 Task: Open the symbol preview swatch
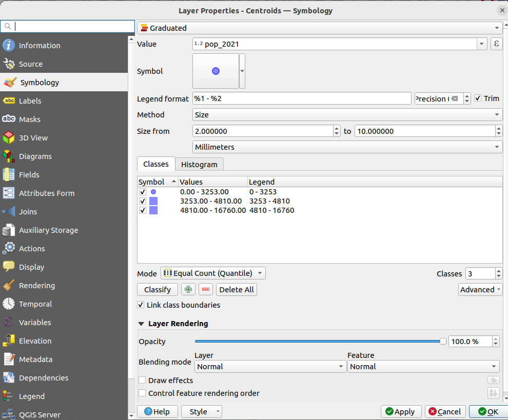pyautogui.click(x=216, y=71)
